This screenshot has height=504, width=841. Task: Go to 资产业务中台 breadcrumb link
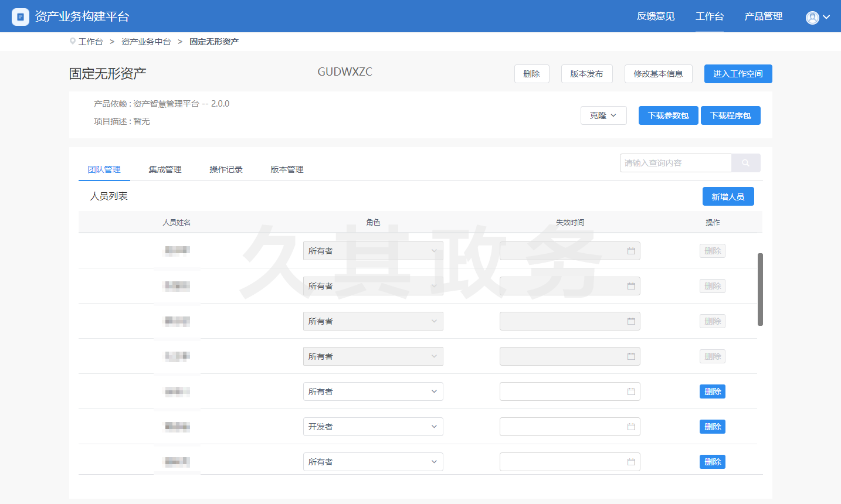pos(146,42)
